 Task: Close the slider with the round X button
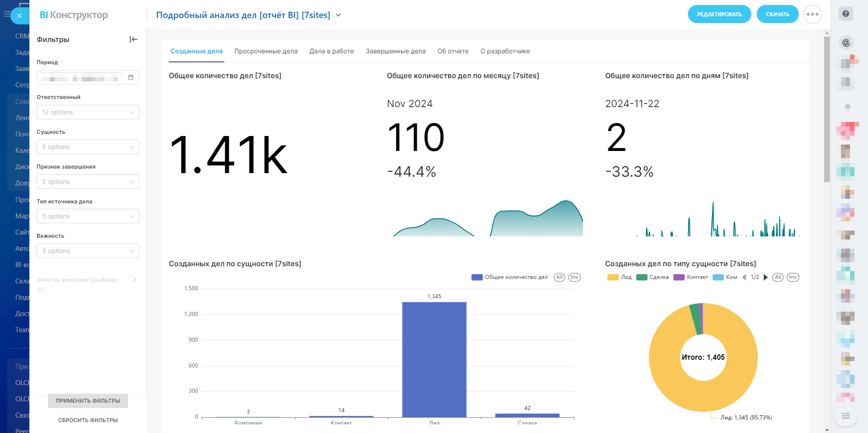(x=19, y=16)
